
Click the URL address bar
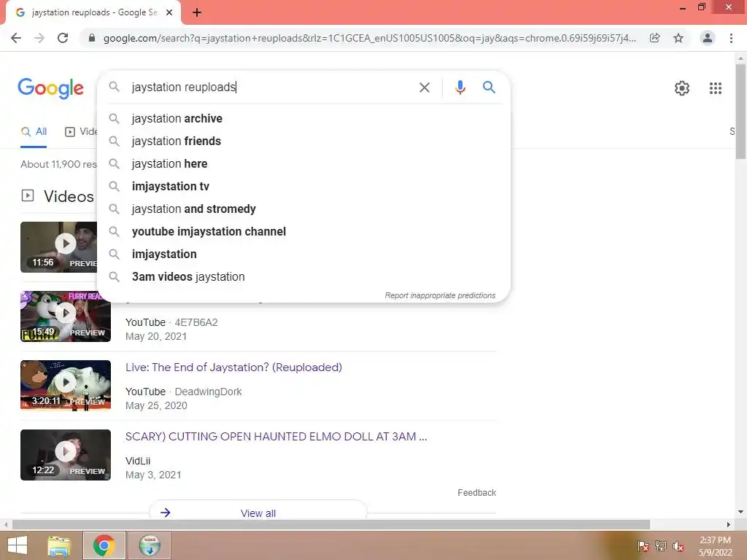click(x=369, y=38)
